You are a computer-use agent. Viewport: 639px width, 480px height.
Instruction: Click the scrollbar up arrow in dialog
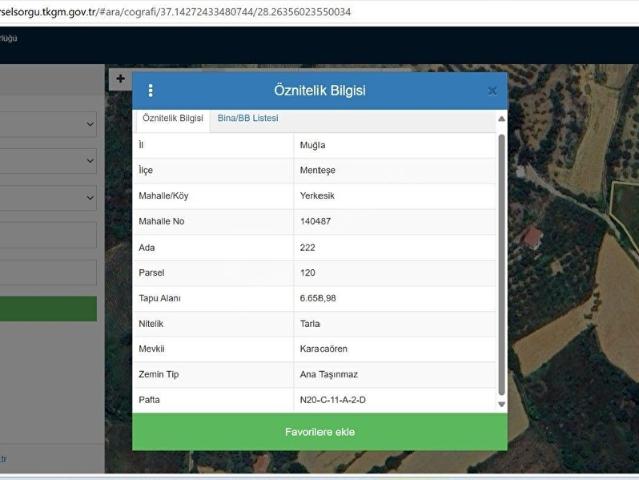tap(501, 119)
